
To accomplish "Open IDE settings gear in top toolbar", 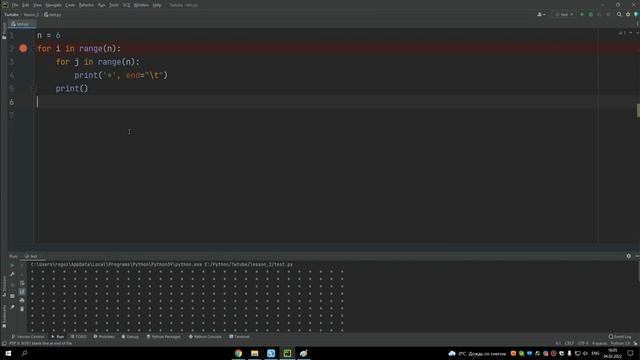I will tap(628, 15).
